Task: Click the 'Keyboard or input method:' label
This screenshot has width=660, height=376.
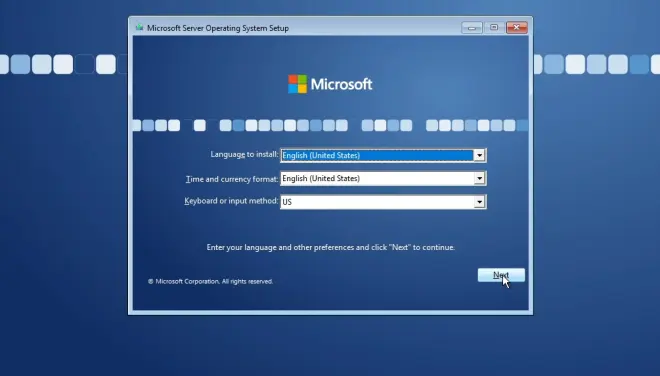Action: coord(231,201)
